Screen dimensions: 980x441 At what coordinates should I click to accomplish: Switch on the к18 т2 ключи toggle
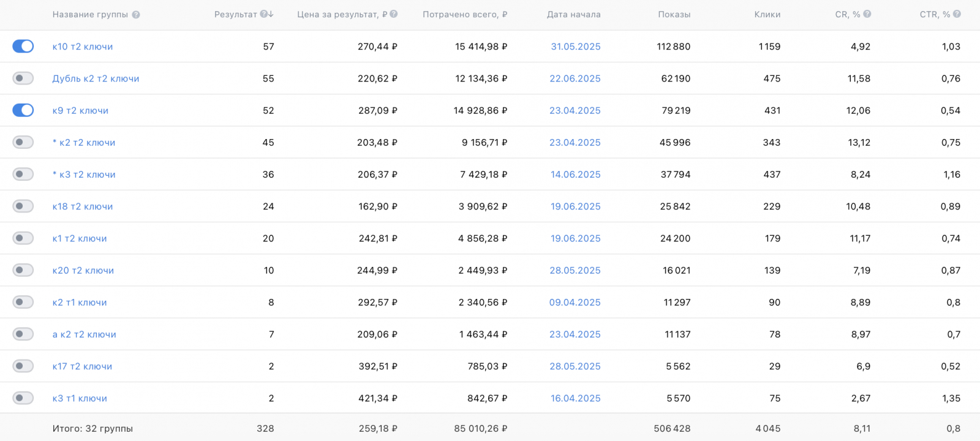click(23, 206)
